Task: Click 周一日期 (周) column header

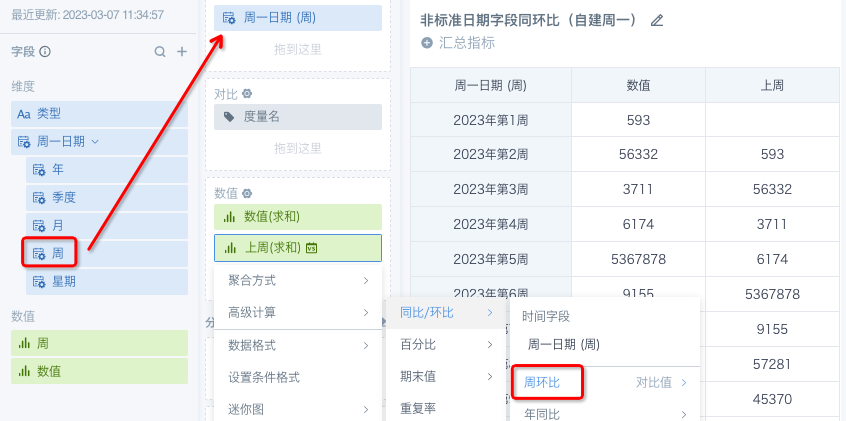Action: (x=490, y=85)
